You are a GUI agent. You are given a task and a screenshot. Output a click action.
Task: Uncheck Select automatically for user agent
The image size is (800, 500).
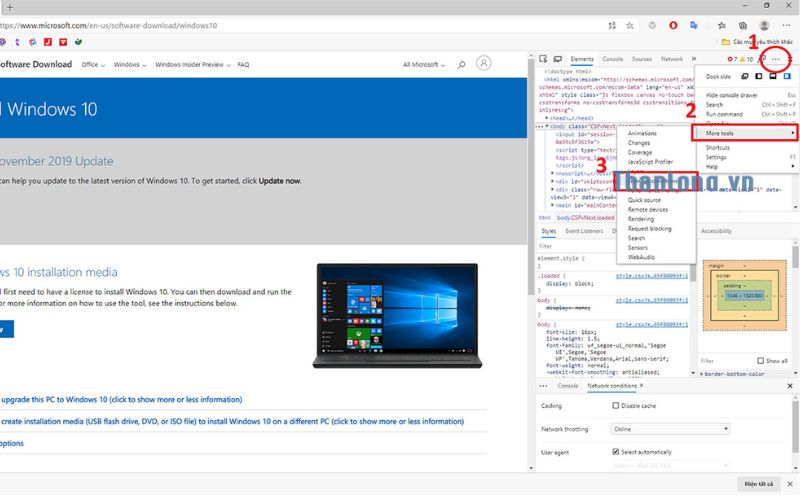(x=616, y=452)
